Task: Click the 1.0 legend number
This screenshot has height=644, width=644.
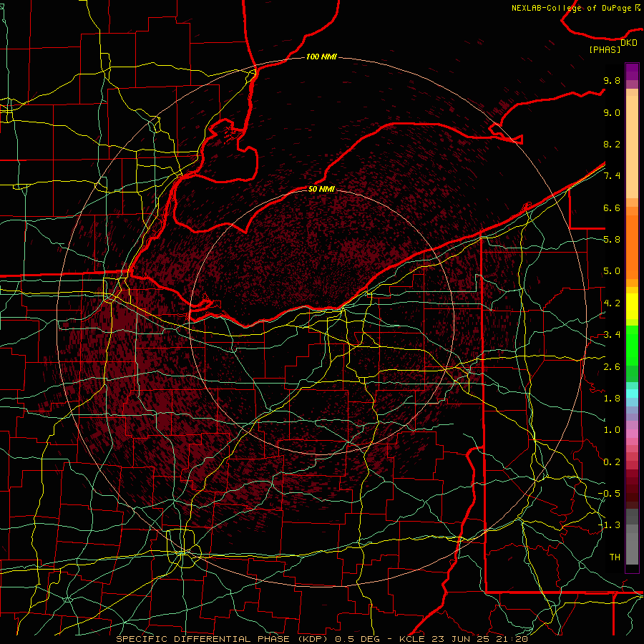Action: 612,430
